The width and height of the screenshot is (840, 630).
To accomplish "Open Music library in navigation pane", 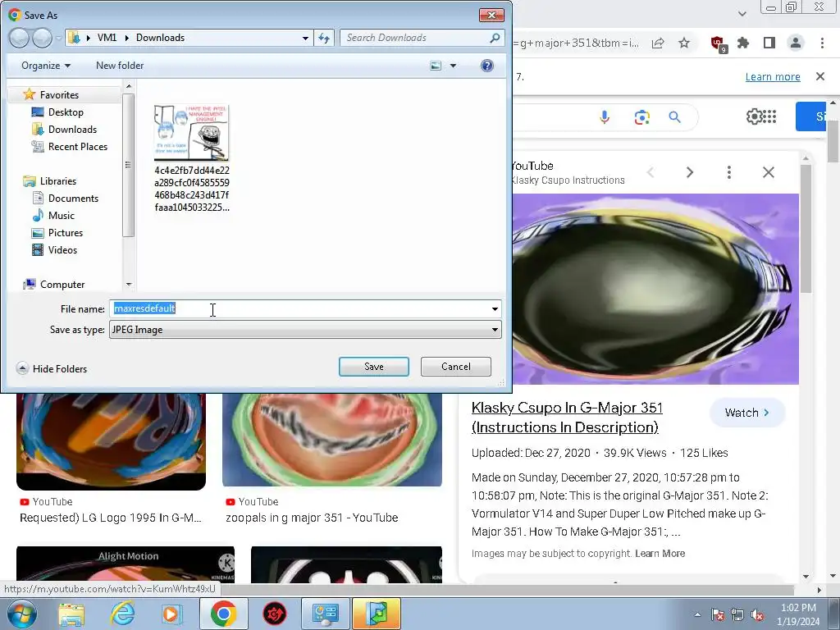I will pyautogui.click(x=62, y=216).
